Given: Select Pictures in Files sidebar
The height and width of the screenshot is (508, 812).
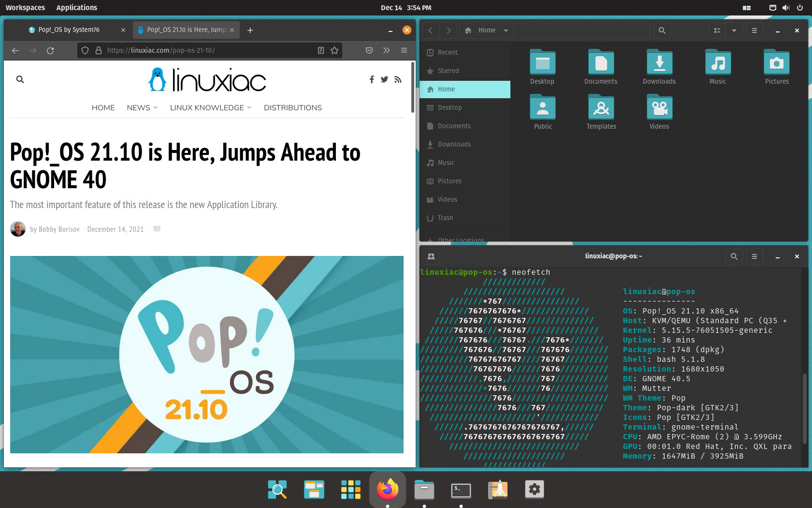Looking at the screenshot, I should click(465, 181).
